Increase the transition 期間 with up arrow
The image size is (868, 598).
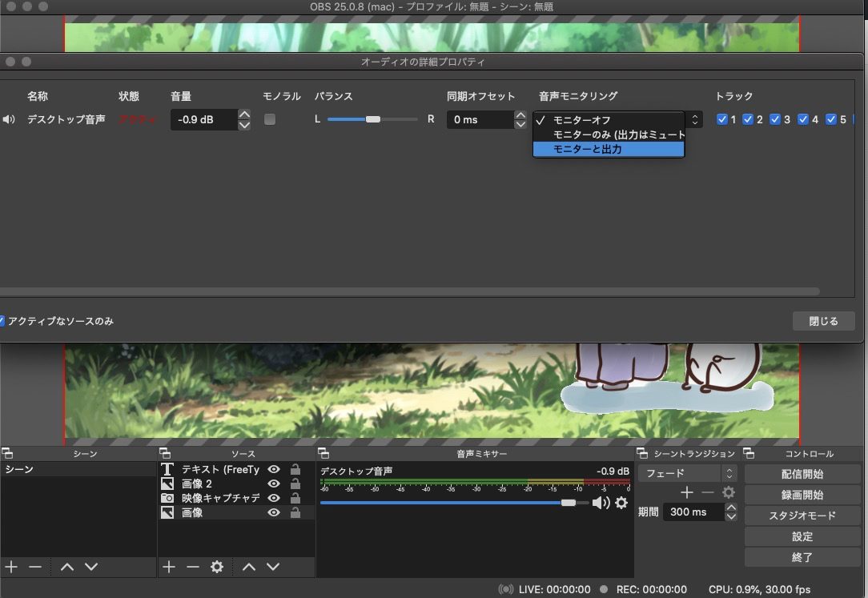(x=731, y=508)
